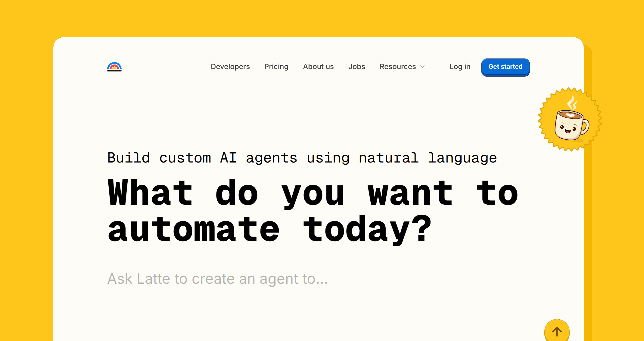
Task: Open the Developers page
Action: pos(230,67)
